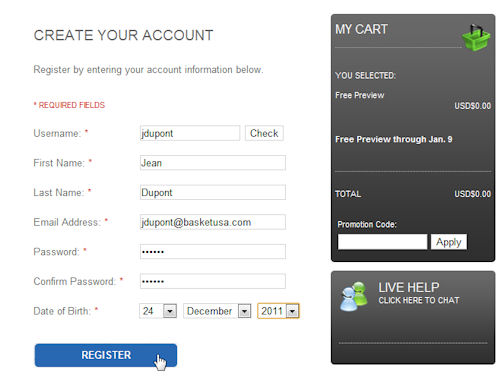Click Free Preview through Jan. 9 text
Viewport: 498px width, 377px height.
(x=394, y=139)
